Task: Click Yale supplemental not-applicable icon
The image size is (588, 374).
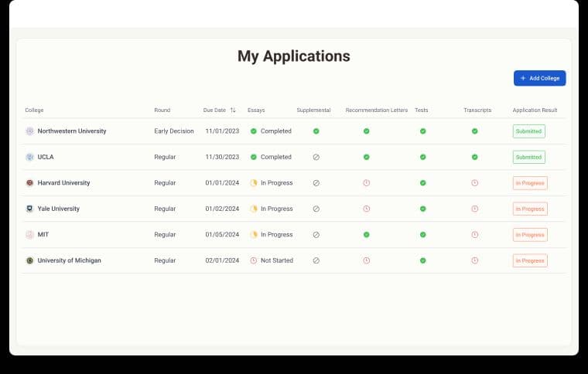Action: tap(316, 209)
